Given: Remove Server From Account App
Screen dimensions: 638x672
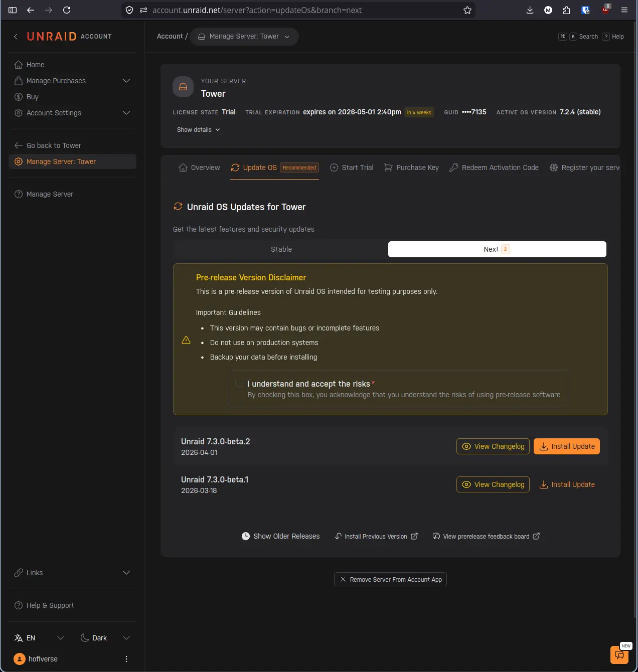Looking at the screenshot, I should pyautogui.click(x=390, y=579).
